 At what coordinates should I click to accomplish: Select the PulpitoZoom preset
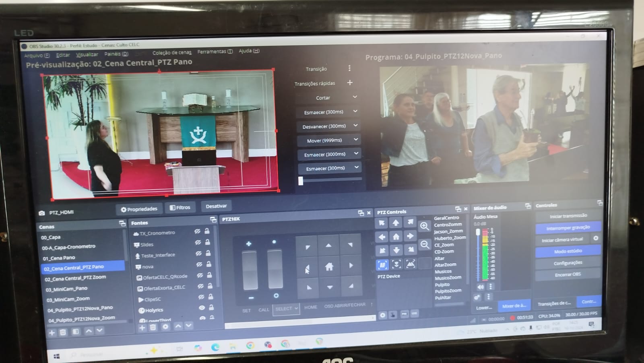pos(448,291)
